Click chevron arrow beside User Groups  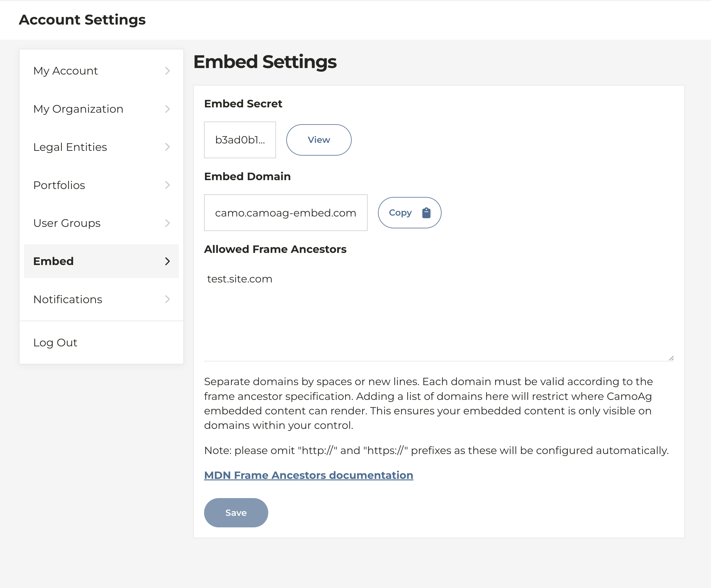(167, 223)
